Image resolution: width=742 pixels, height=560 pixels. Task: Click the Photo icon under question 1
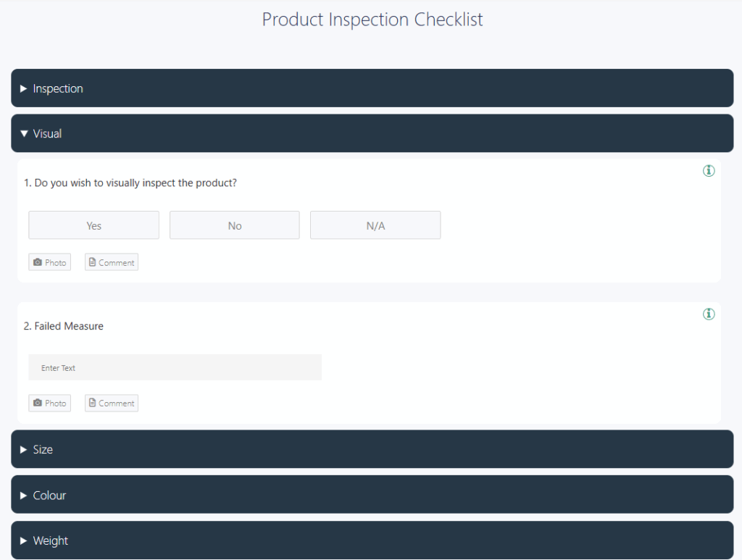(49, 262)
